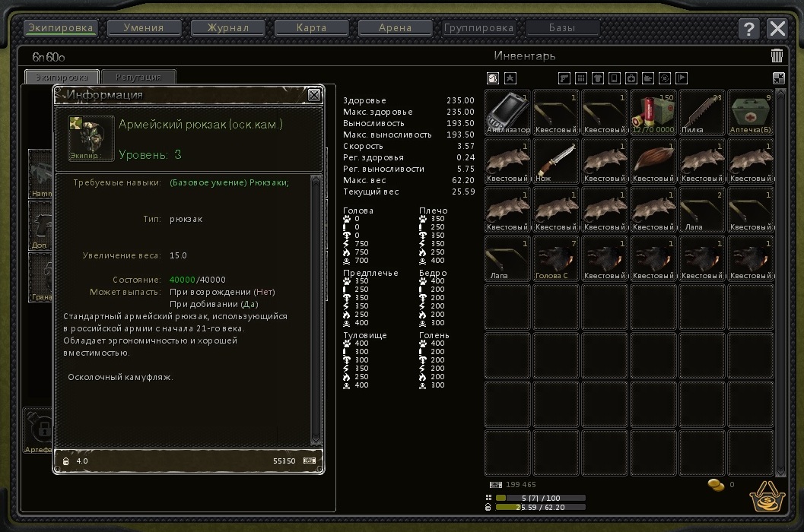Select the Анализатор item in inventory
The height and width of the screenshot is (532, 804).
pyautogui.click(x=507, y=112)
